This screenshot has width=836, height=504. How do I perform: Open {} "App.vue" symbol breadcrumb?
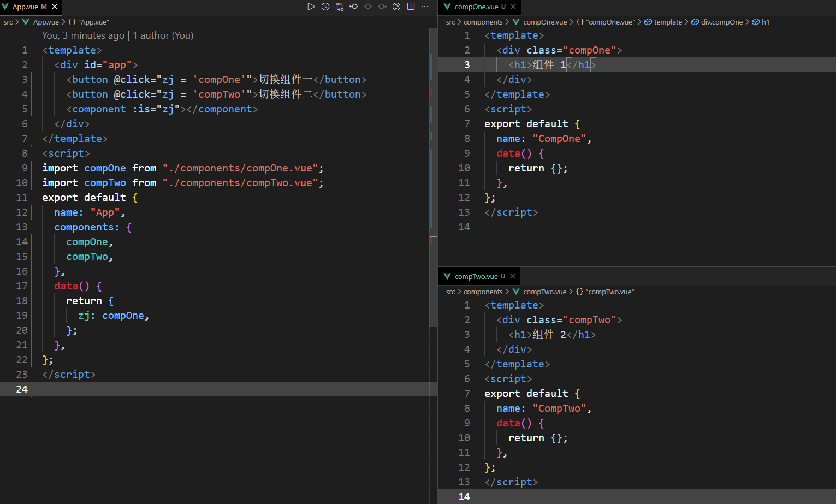click(x=89, y=22)
